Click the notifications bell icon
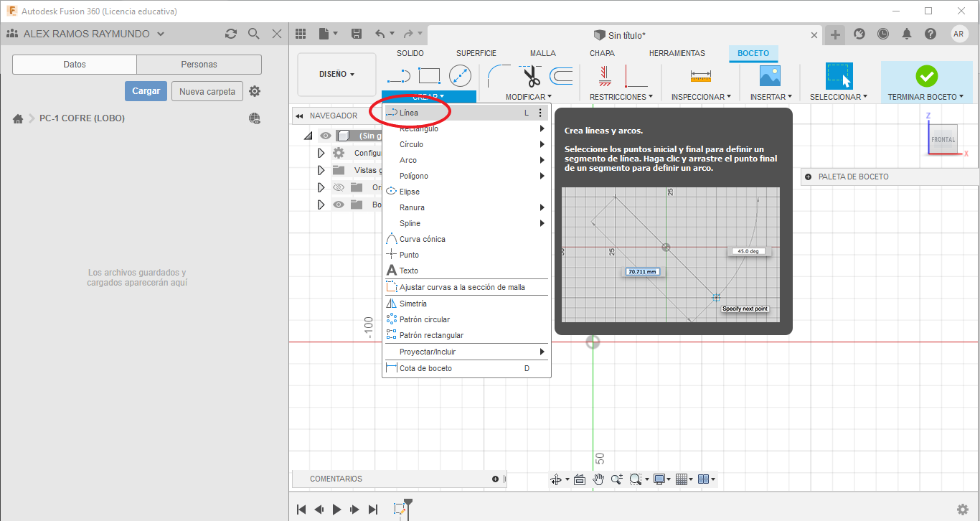Screen dimensions: 980x521 tap(907, 34)
